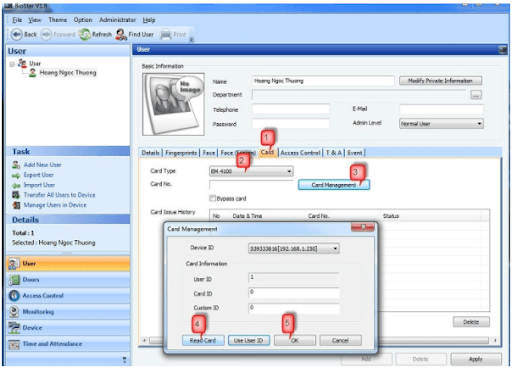Click the Manage Users in Device icon
512x368 pixels.
(x=16, y=205)
